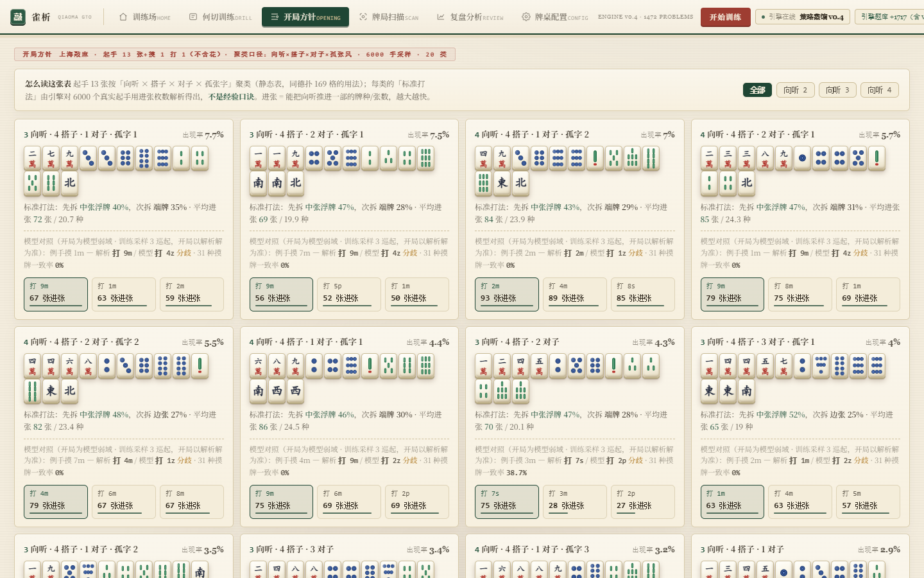The height and width of the screenshot is (578, 924).
Task: Click the 开始训练 button
Action: pos(725,17)
